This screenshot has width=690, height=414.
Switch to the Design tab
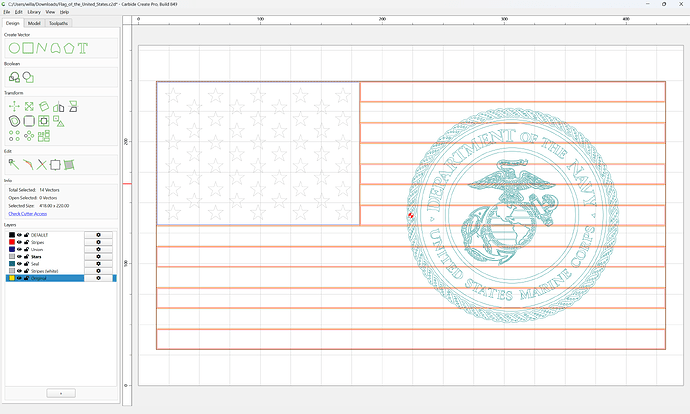point(12,23)
